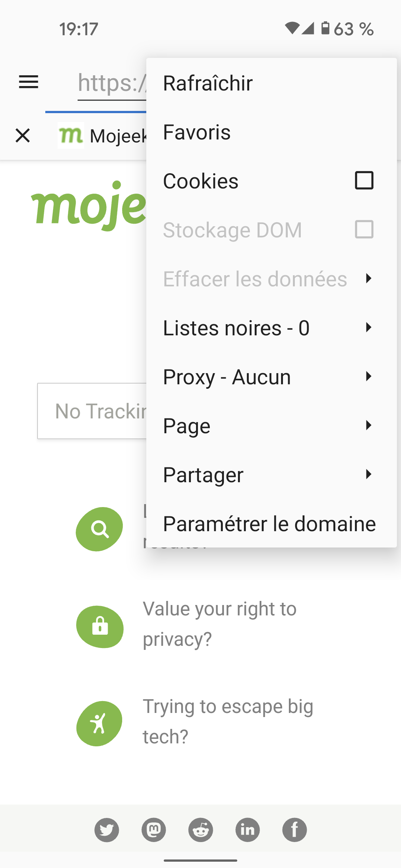Click the green magnifier search icon
The image size is (401, 868).
(x=100, y=529)
